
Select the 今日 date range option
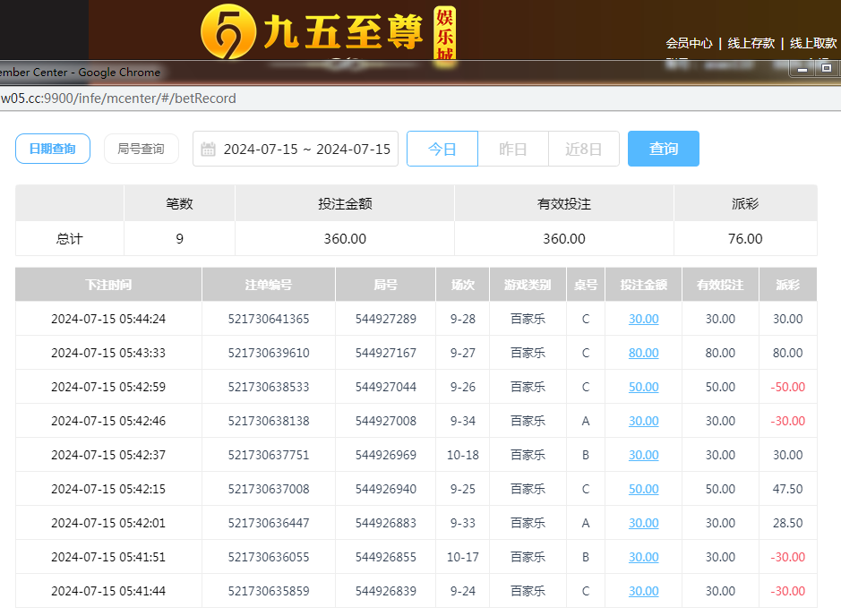click(x=442, y=149)
